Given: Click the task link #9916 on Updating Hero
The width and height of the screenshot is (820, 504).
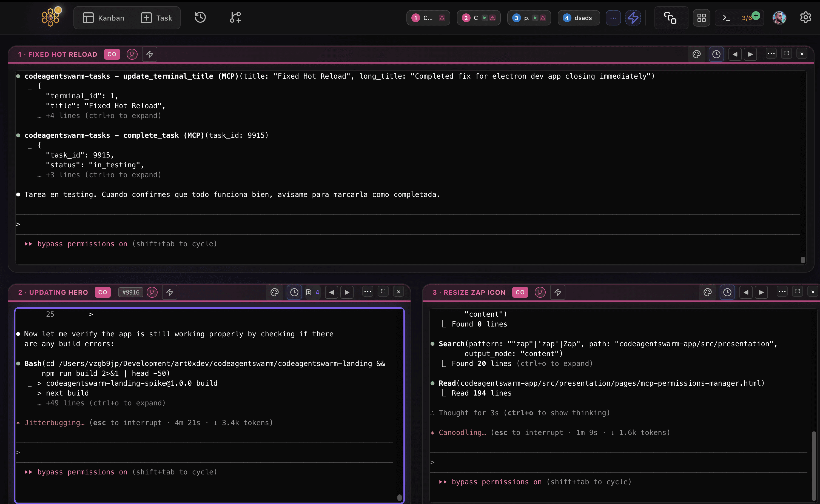Looking at the screenshot, I should coord(130,292).
